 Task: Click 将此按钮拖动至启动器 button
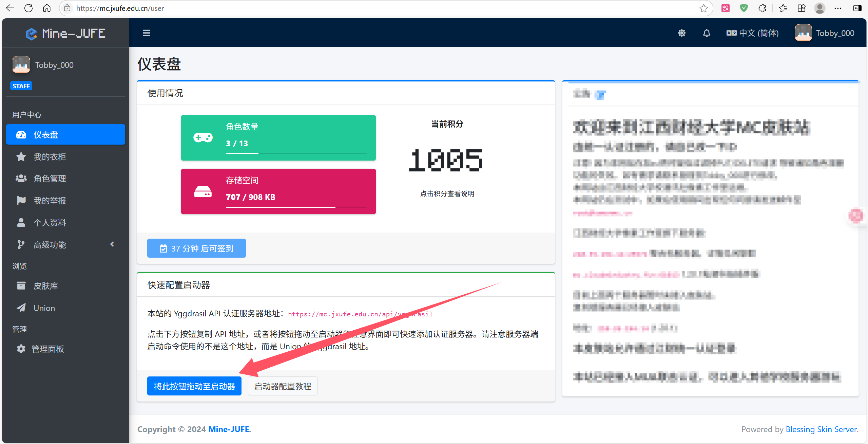(x=194, y=386)
